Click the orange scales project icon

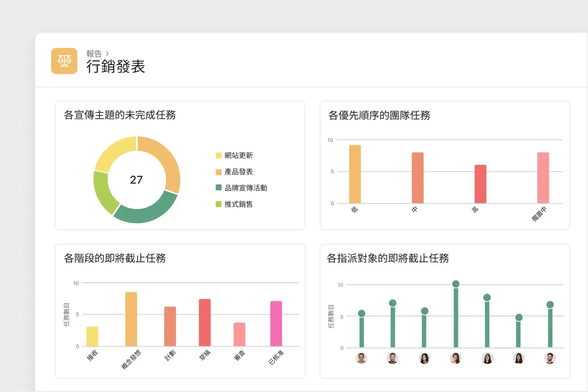[64, 61]
